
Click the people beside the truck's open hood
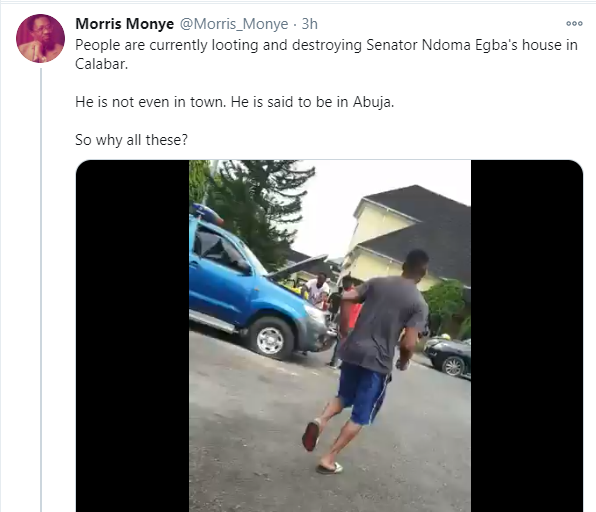(x=331, y=295)
